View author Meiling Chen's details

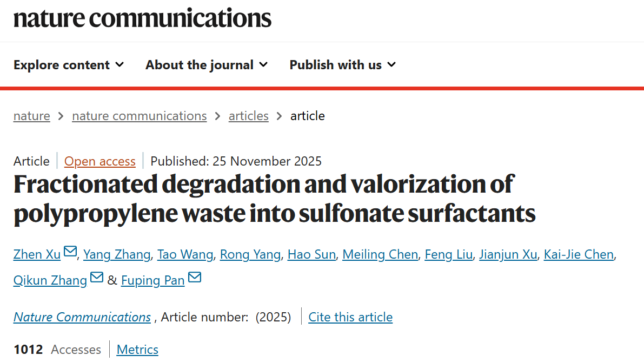[x=380, y=254]
